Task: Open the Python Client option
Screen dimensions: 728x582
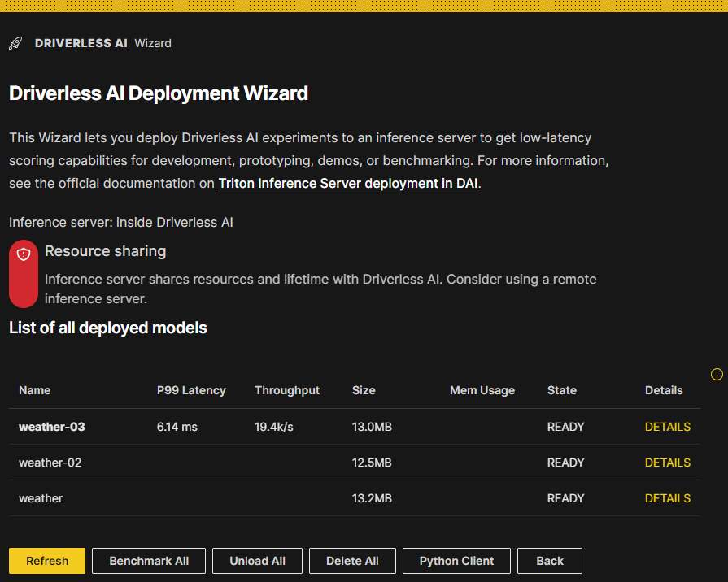Action: click(x=456, y=560)
